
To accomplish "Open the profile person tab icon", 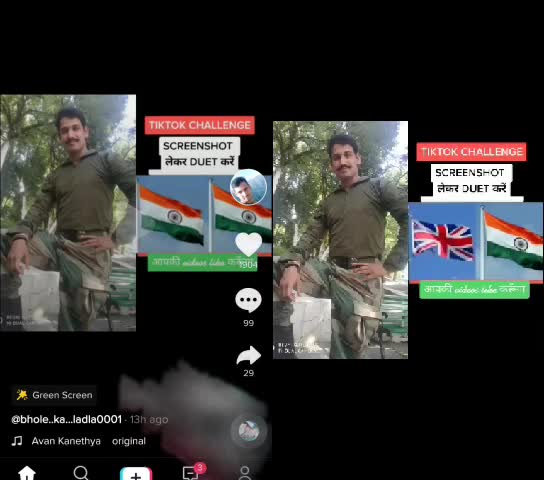I will [245, 473].
